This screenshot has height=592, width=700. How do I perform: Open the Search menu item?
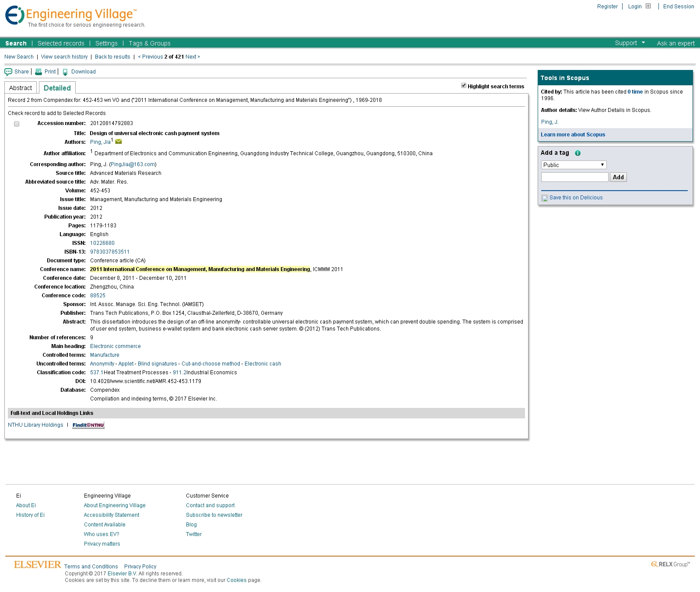point(16,43)
